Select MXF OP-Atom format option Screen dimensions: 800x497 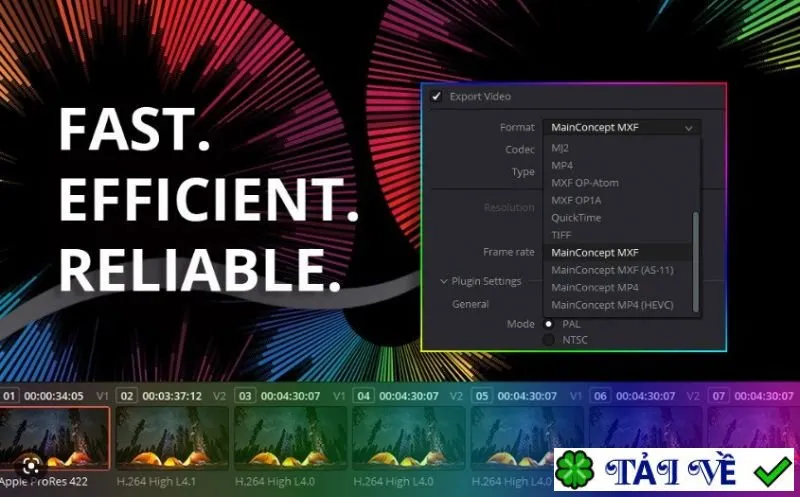[x=585, y=183]
